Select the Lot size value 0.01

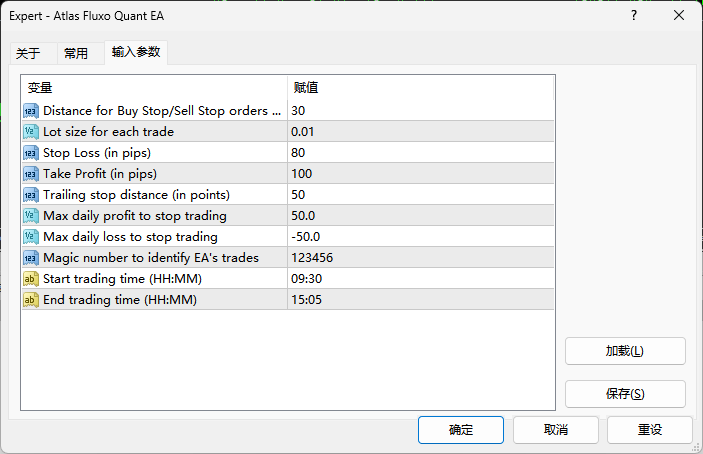(302, 132)
